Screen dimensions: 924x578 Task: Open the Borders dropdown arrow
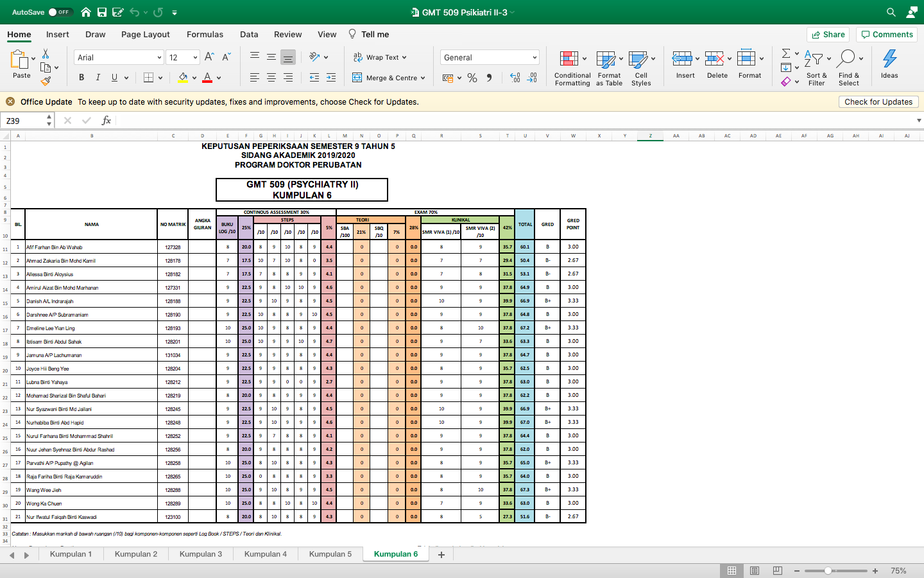point(160,78)
